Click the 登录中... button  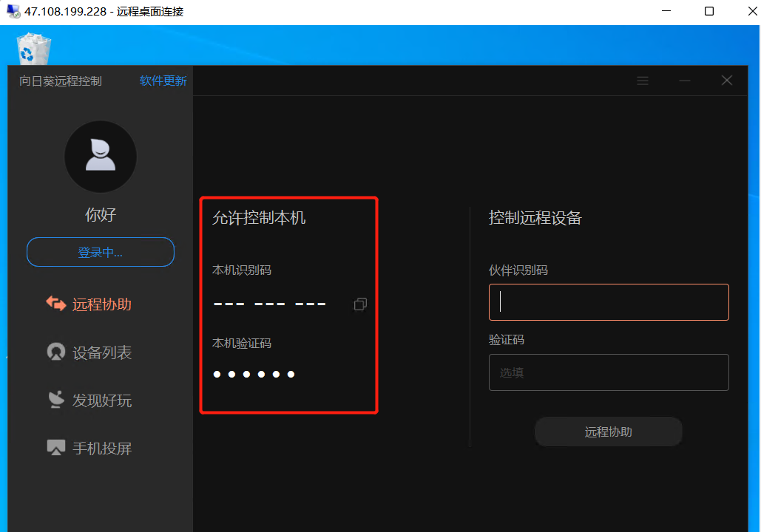[101, 252]
